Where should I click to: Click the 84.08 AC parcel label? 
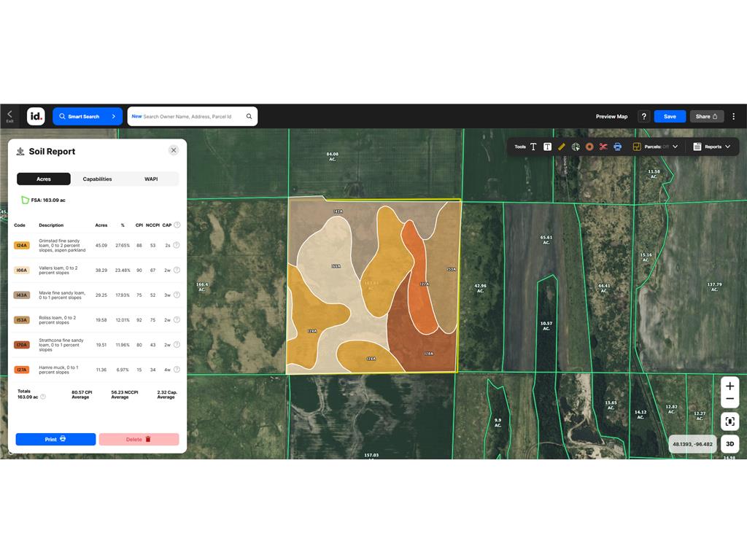click(333, 156)
